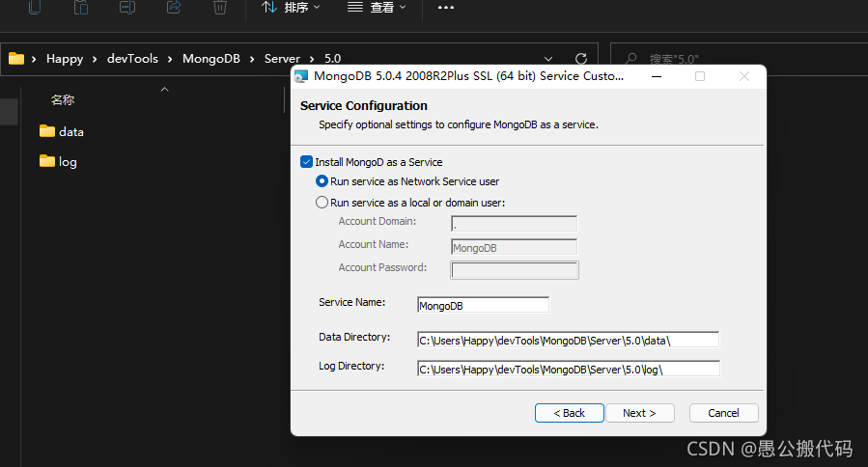Minimize the MongoDB installer window
Image resolution: width=868 pixels, height=467 pixels.
pos(657,76)
